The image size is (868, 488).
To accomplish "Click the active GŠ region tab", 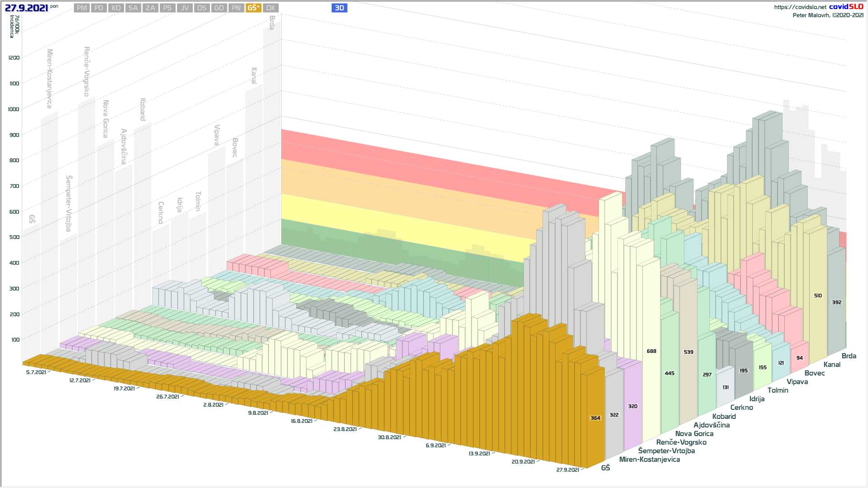I will coord(253,8).
